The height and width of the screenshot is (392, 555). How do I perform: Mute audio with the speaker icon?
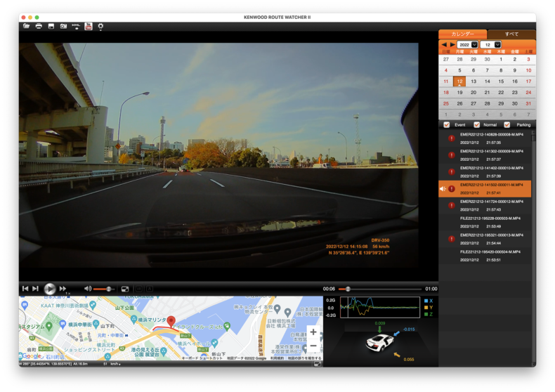[x=88, y=289]
